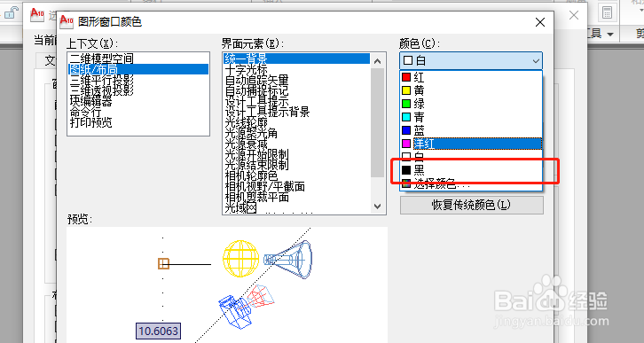
Task: Select 相机轮廓色 interface element
Action: click(296, 175)
